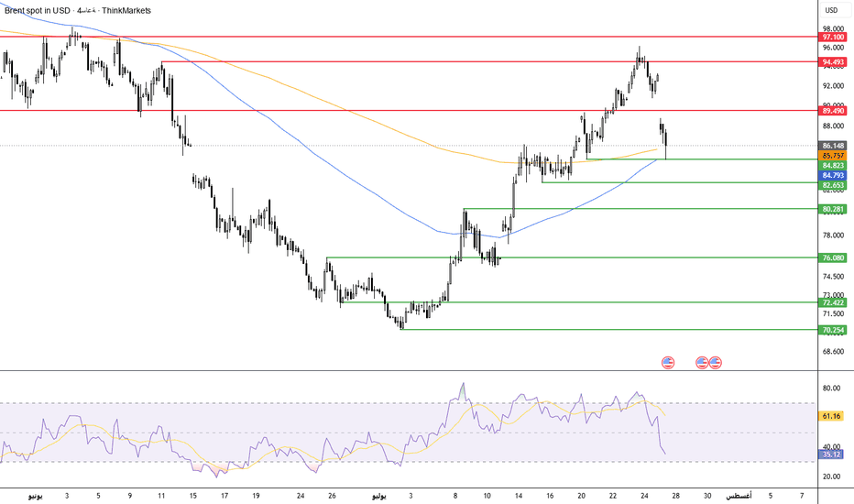The width and height of the screenshot is (854, 504).
Task: Click the يونيو month label on time axis
Action: click(36, 496)
